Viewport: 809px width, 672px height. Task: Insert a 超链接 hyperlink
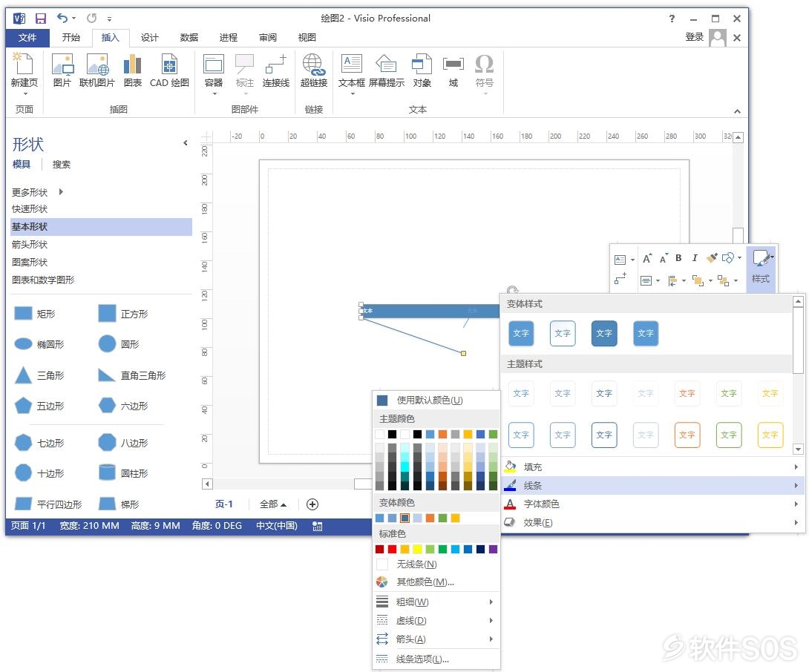[x=314, y=70]
